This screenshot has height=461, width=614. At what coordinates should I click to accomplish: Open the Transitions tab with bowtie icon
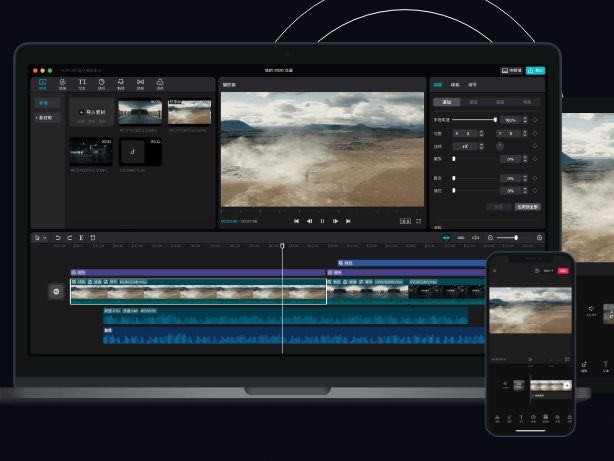pos(140,84)
